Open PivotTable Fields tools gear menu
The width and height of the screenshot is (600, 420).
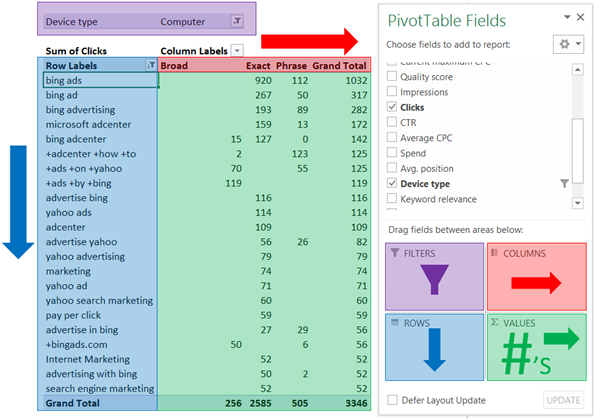(x=568, y=44)
